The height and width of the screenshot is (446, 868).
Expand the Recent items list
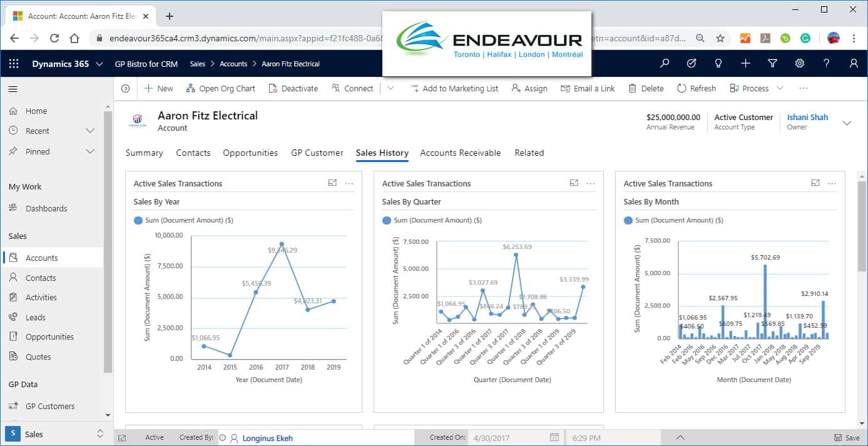89,131
